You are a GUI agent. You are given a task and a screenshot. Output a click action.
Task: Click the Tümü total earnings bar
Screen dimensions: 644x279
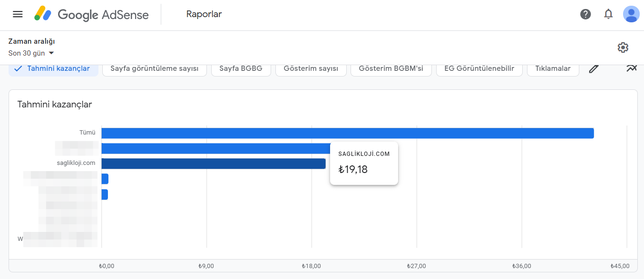(x=348, y=133)
